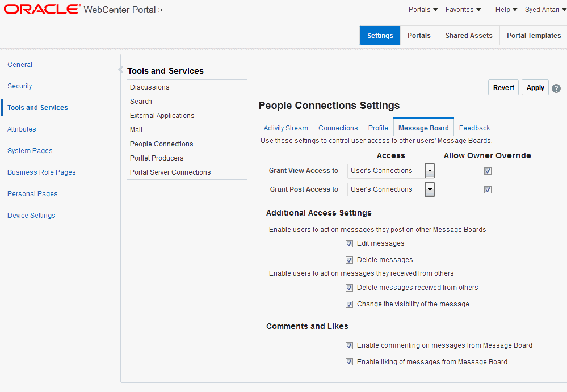Screen dimensions: 567x392
Task: Switch to the Portals administration tab
Action: 419,35
